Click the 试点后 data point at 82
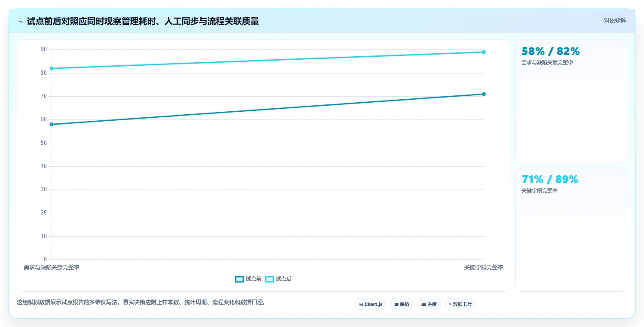Screen dimensions: 644x327 coord(52,68)
